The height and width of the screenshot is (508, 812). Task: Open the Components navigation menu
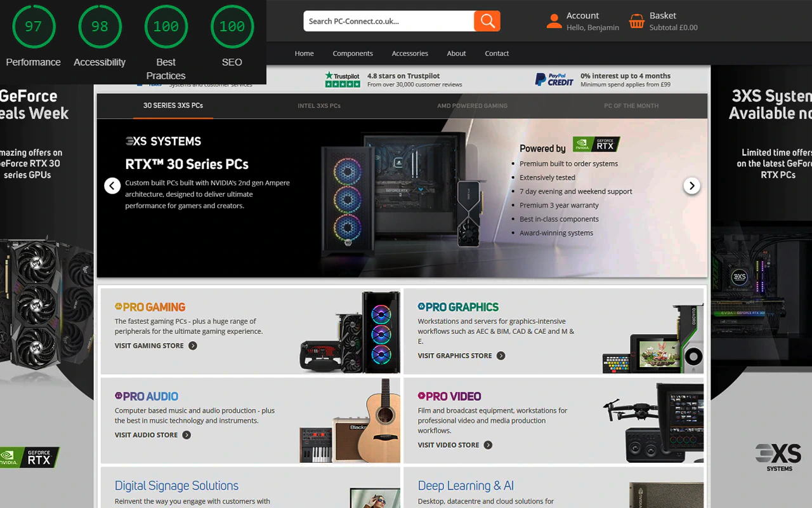(353, 53)
